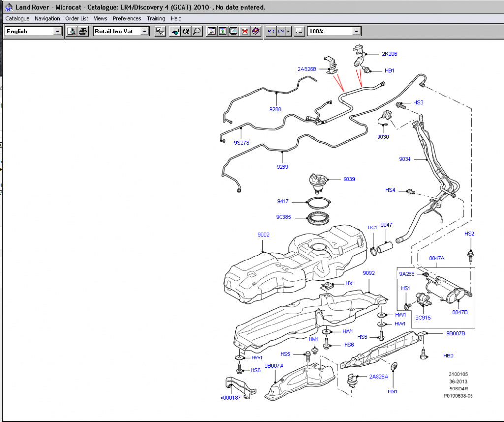Screen dimensions: 504x422
Task: Select part callout 9288
Action: tap(275, 109)
